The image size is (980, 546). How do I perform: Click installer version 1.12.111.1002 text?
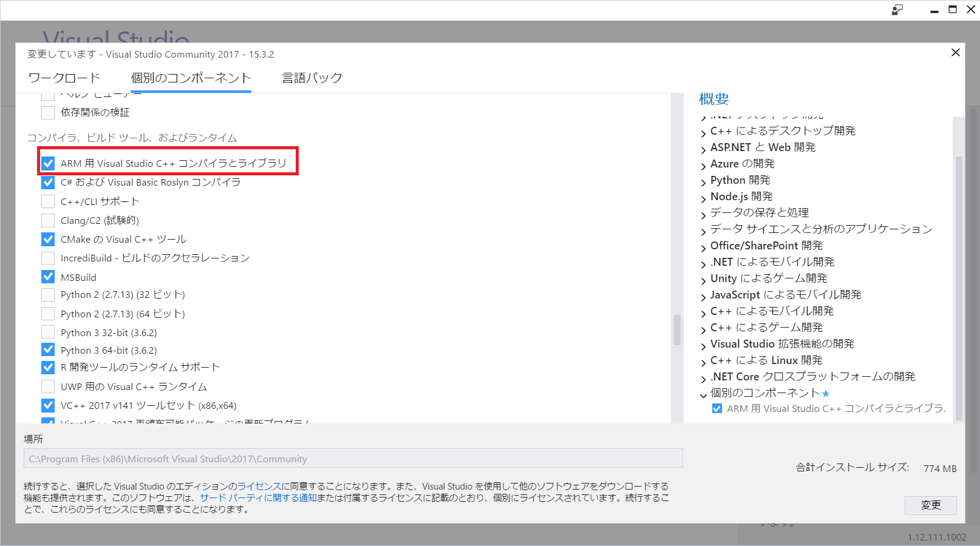click(937, 538)
